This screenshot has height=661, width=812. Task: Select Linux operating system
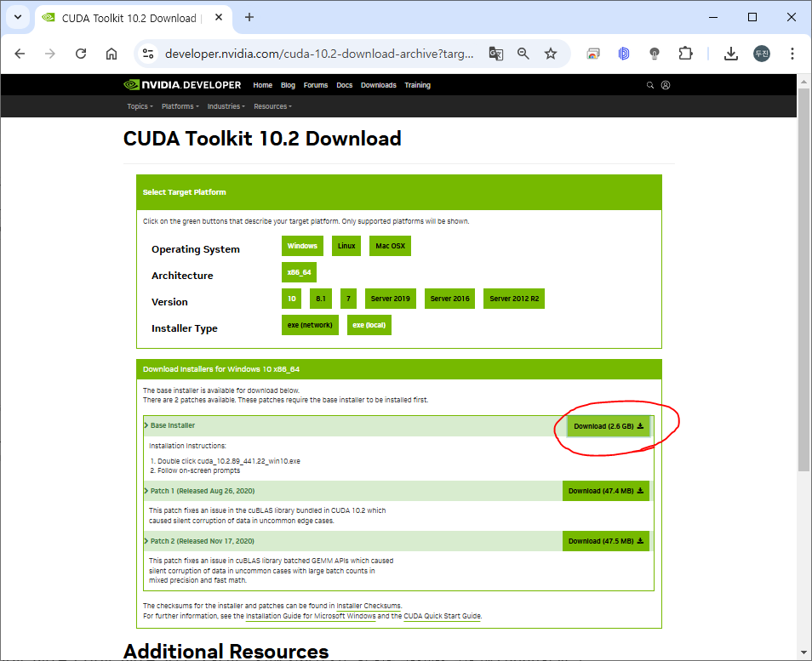pos(346,246)
